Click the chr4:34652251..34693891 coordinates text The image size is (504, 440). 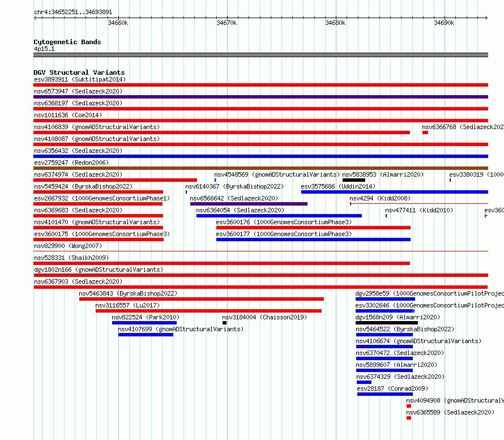73,12
